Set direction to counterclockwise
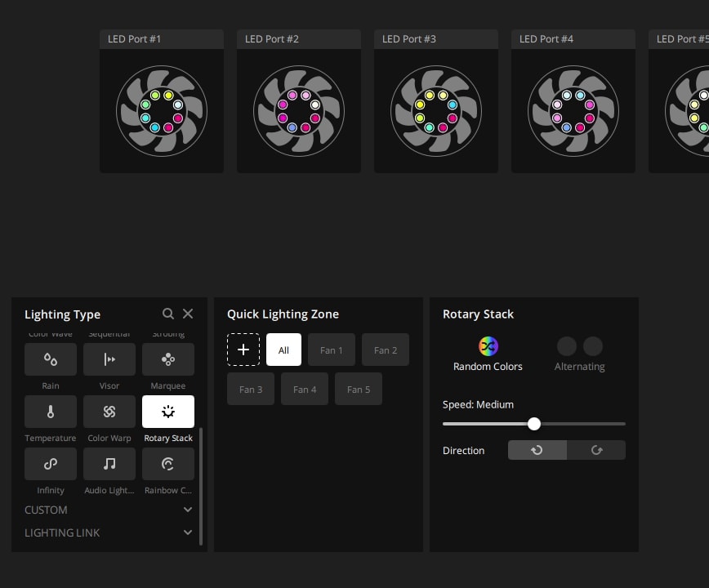 pos(537,450)
